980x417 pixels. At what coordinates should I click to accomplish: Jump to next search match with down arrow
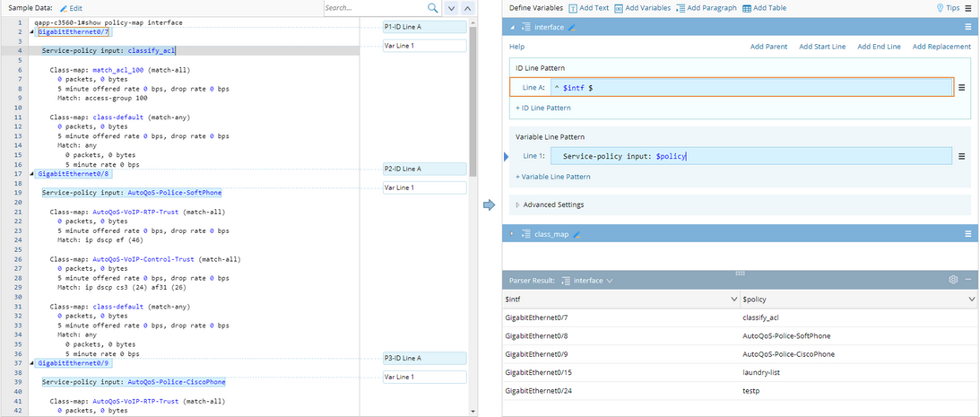[x=451, y=8]
